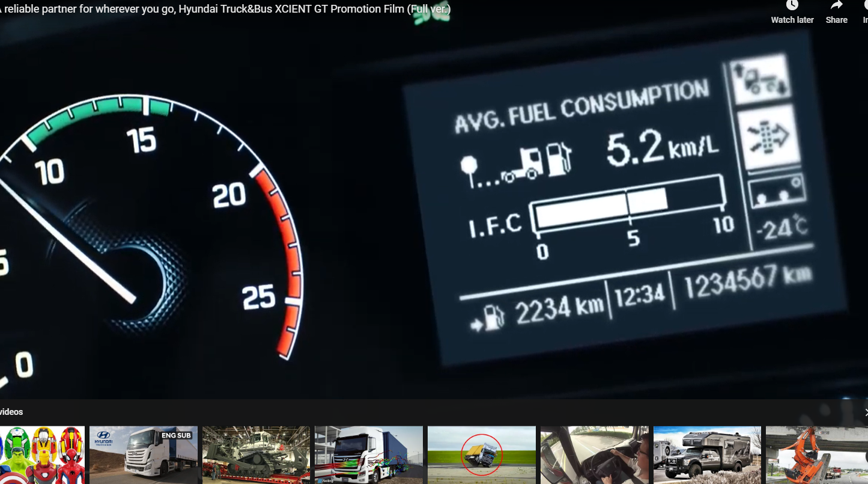Open the Hyundai truck ENG SUB video thumbnail
Viewport: 868px width, 484px height.
(x=143, y=455)
